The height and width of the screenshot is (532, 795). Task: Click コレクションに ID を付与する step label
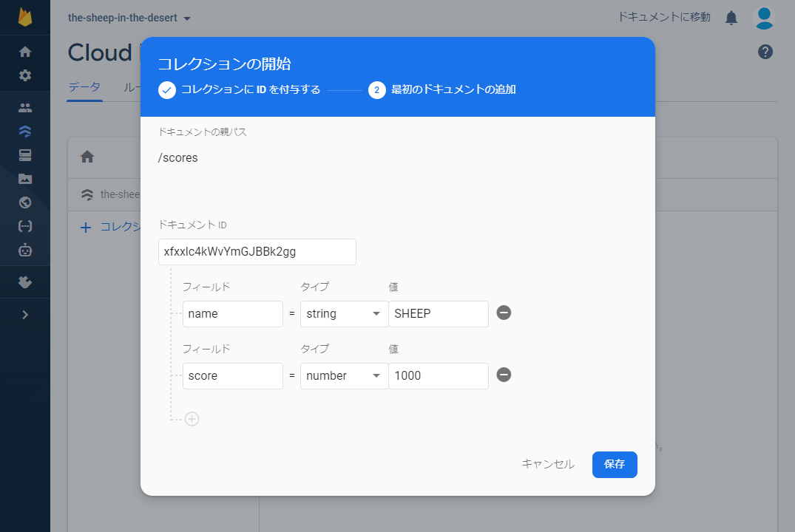coord(251,89)
